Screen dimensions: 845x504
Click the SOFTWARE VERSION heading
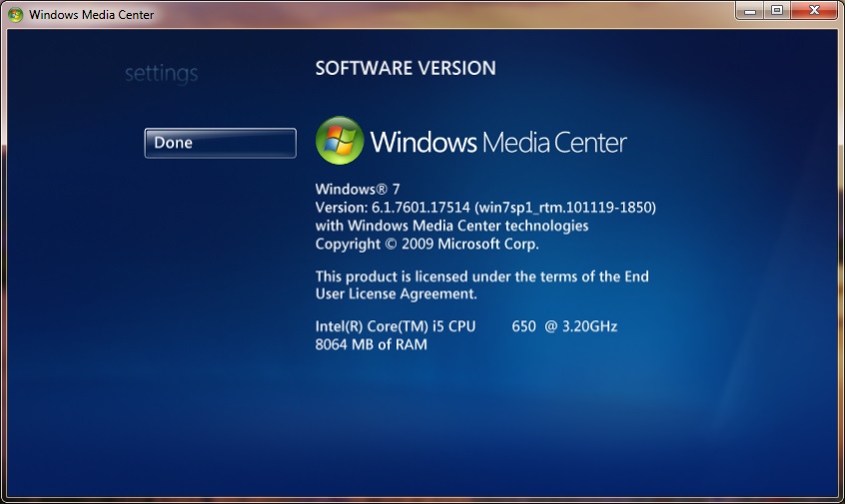pos(406,68)
